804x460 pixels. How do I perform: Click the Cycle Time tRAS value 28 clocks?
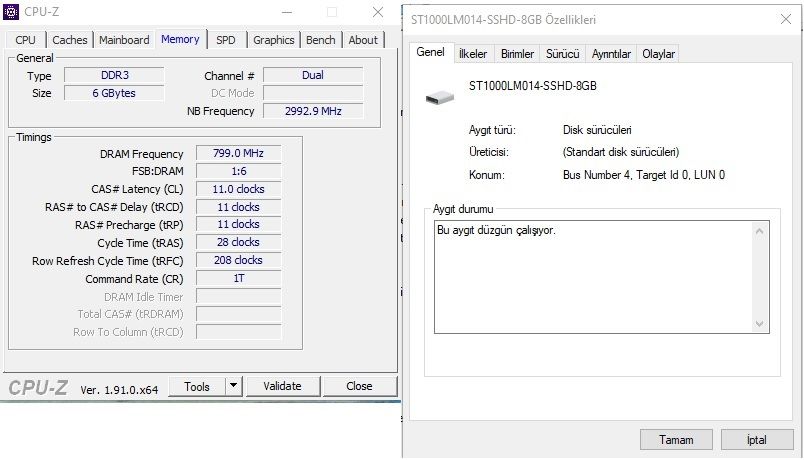[238, 242]
